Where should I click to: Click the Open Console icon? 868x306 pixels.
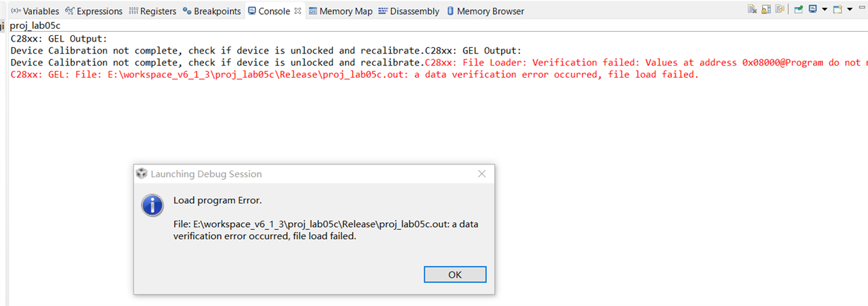tap(837, 10)
